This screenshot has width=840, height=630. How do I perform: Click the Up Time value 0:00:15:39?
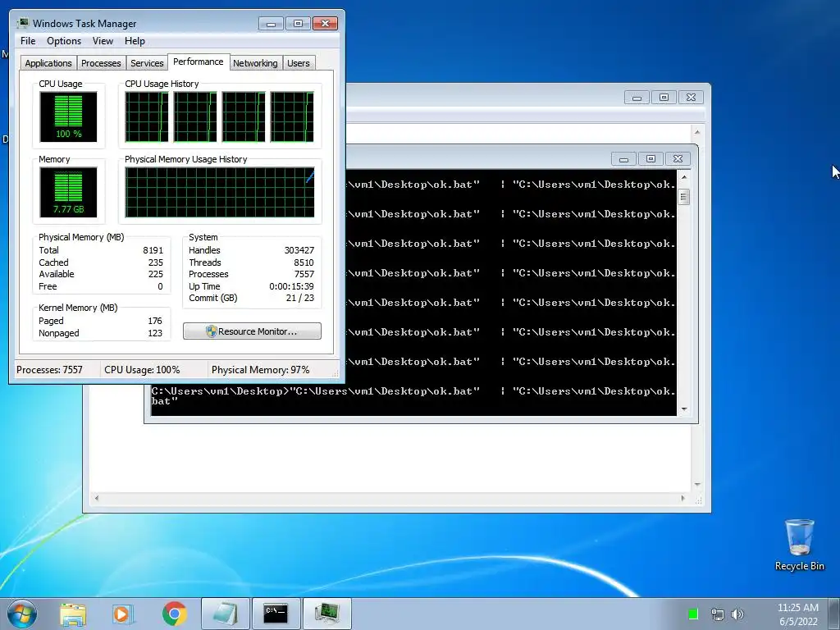coord(291,286)
